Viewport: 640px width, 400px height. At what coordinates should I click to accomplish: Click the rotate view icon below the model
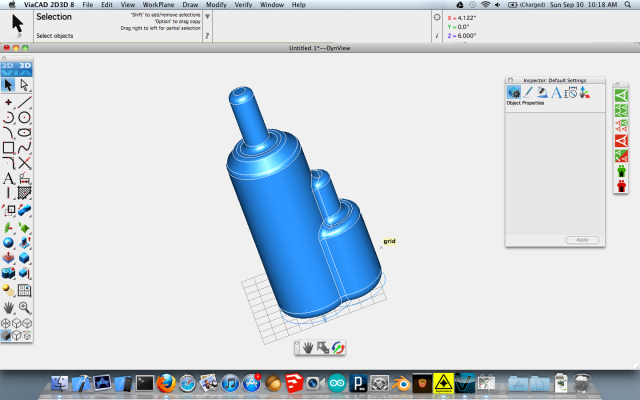coord(338,347)
